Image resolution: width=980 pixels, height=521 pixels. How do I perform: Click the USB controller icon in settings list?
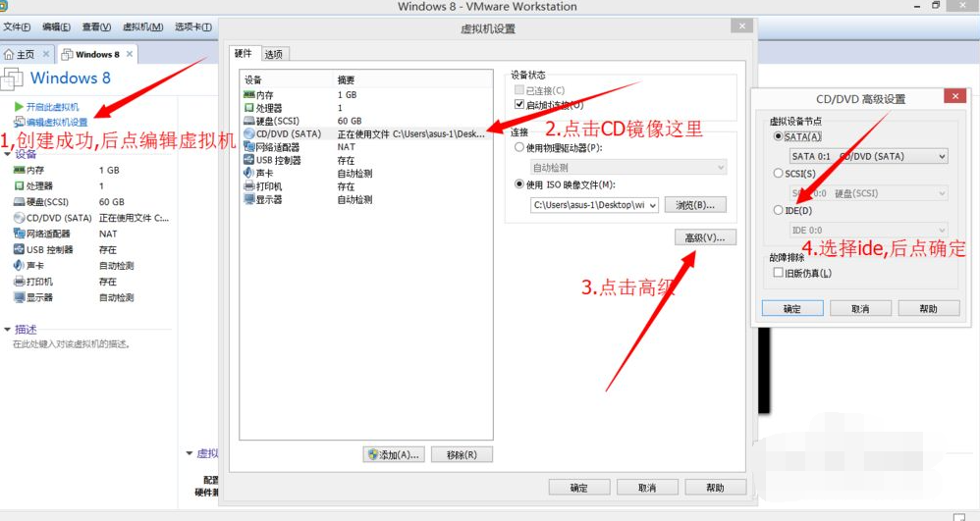[x=248, y=160]
